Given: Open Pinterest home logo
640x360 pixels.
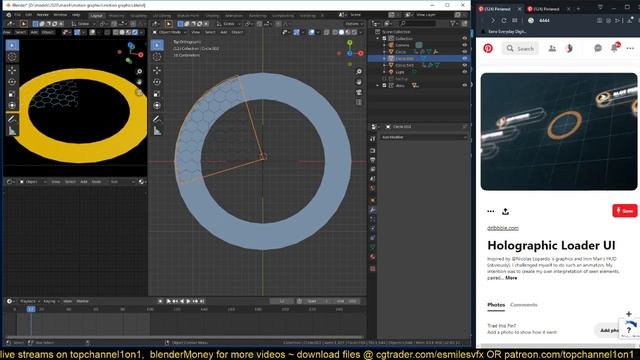Looking at the screenshot, I should pos(488,48).
